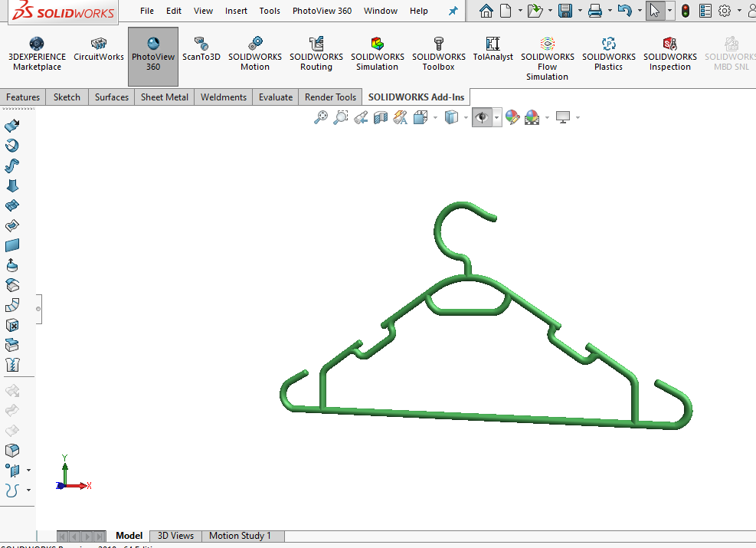The image size is (756, 548).
Task: Activate SOLIDWORKS Routing add-in
Action: [316, 54]
